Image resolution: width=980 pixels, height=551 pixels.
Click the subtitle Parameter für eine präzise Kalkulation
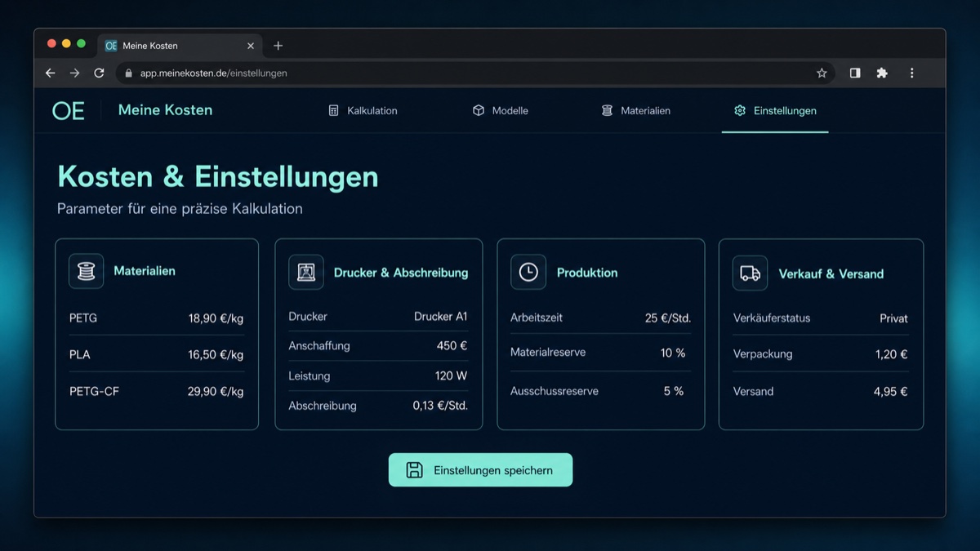(x=180, y=209)
